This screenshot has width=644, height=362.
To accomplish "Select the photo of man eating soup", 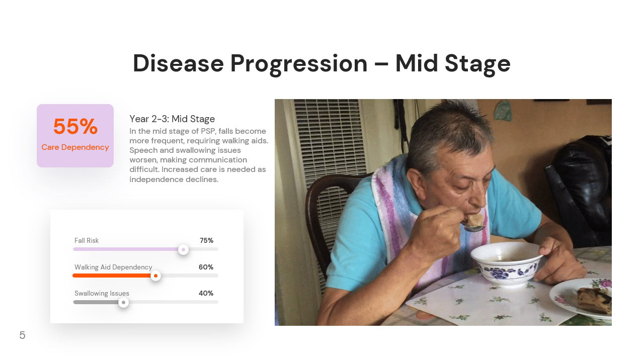I will pyautogui.click(x=443, y=212).
